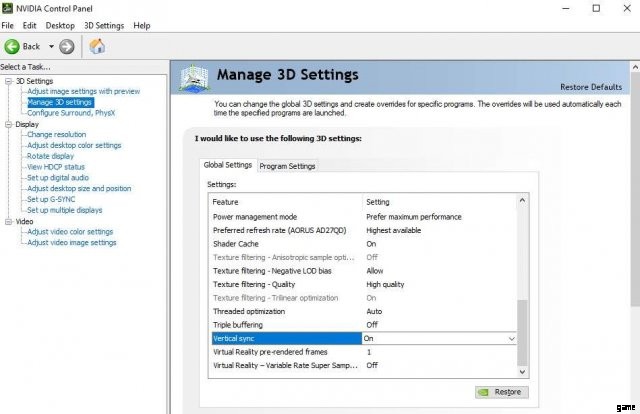Click settings list scrollbar down arrow

pyautogui.click(x=522, y=372)
